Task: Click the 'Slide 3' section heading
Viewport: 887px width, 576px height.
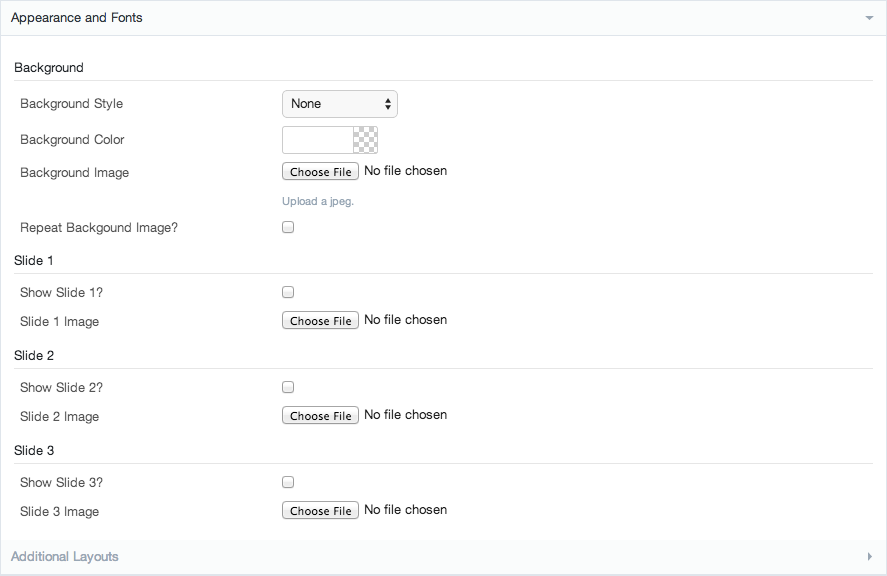Action: tap(34, 451)
